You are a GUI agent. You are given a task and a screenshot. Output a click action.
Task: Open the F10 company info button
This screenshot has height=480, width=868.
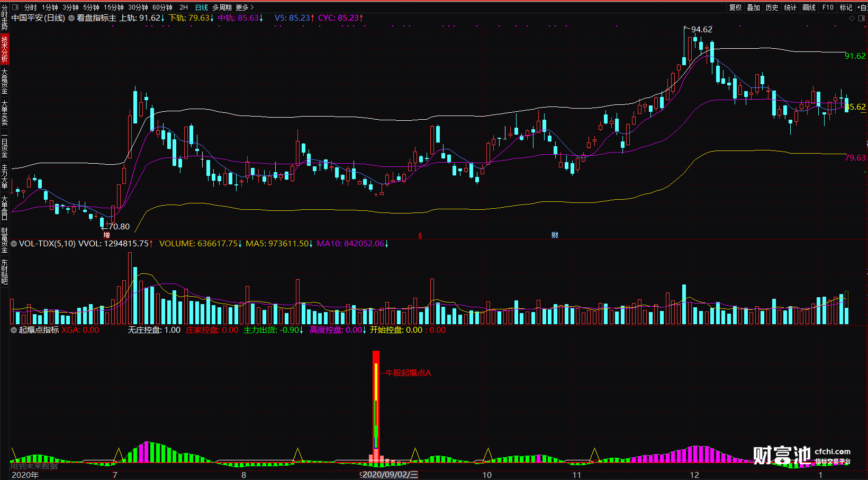(x=828, y=7)
